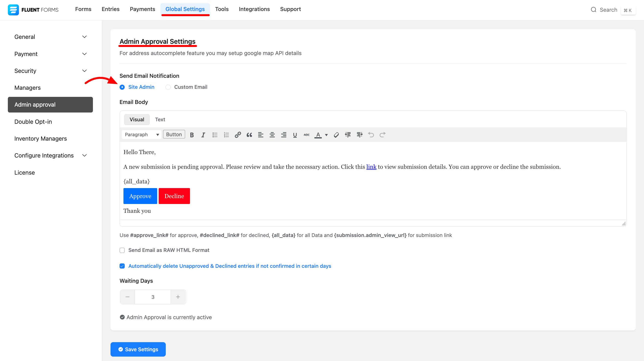644x361 pixels.
Task: Uncheck automatically delete unapproved entries option
Action: (x=122, y=266)
